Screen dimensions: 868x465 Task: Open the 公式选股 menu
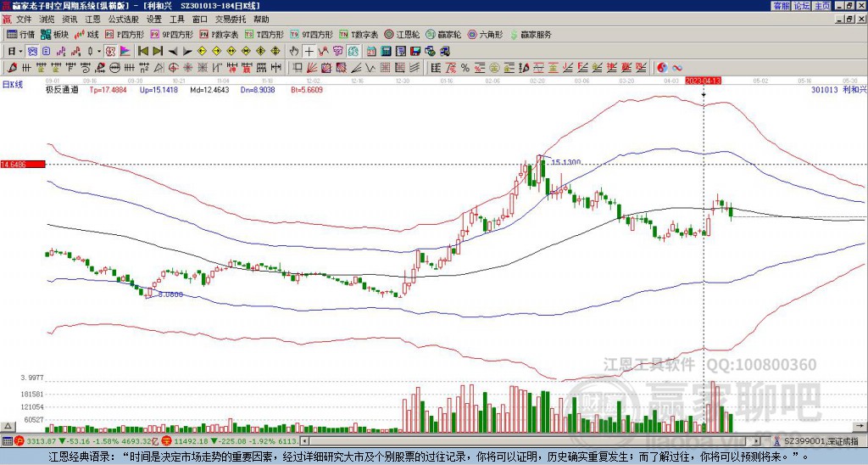124,20
